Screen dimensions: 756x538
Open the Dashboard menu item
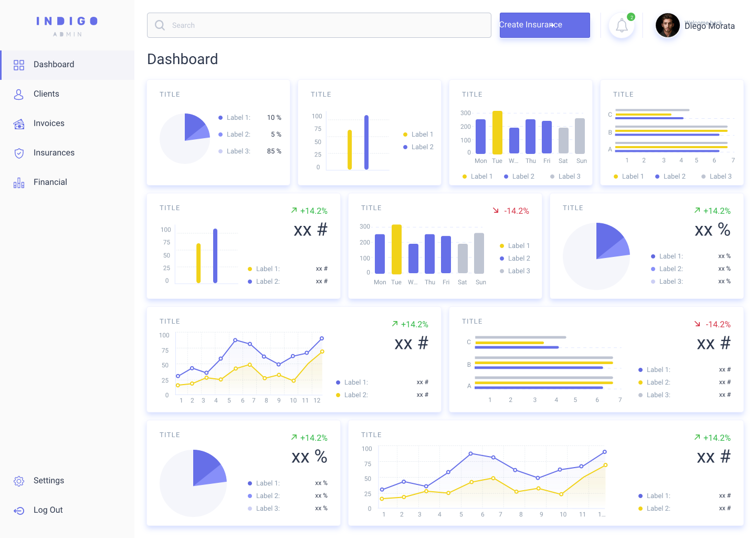[67, 65]
